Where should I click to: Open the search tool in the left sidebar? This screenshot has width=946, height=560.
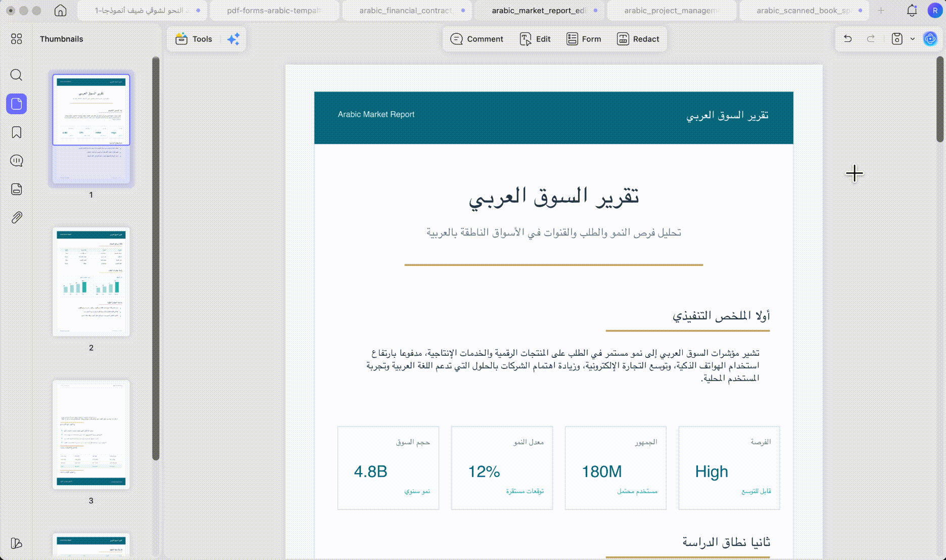tap(16, 75)
